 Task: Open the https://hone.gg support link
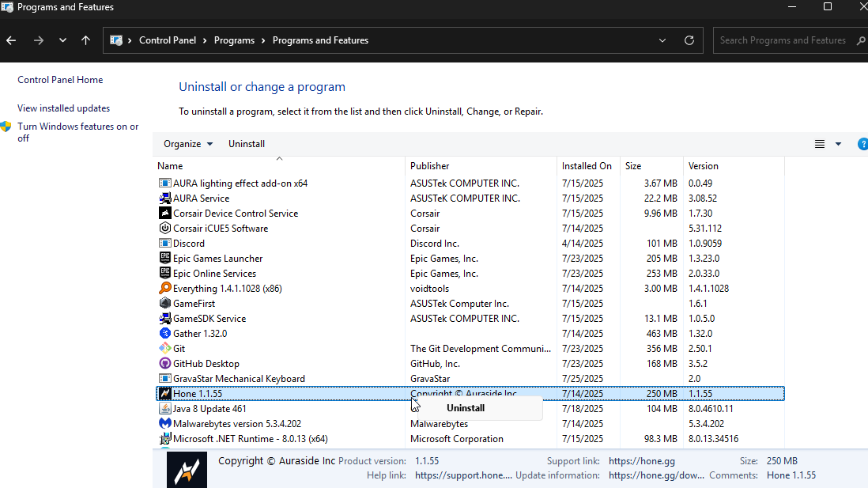point(642,461)
